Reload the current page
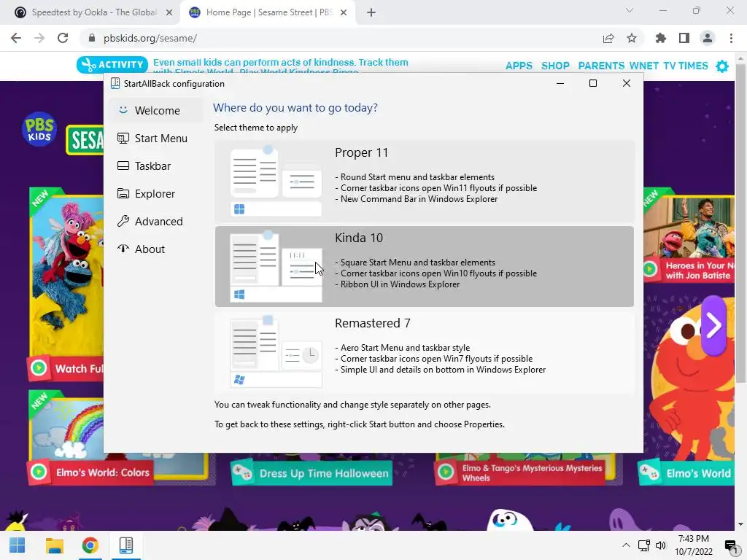The image size is (747, 560). 63,38
